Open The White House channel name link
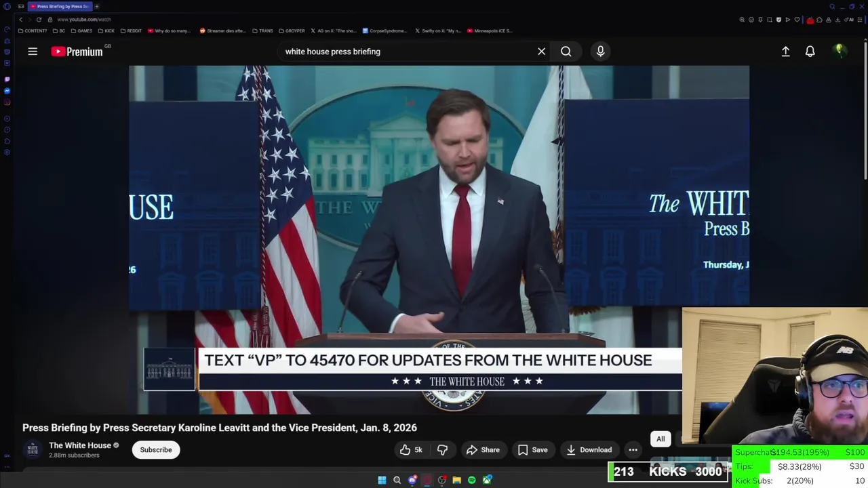Image resolution: width=868 pixels, height=488 pixels. coord(80,445)
